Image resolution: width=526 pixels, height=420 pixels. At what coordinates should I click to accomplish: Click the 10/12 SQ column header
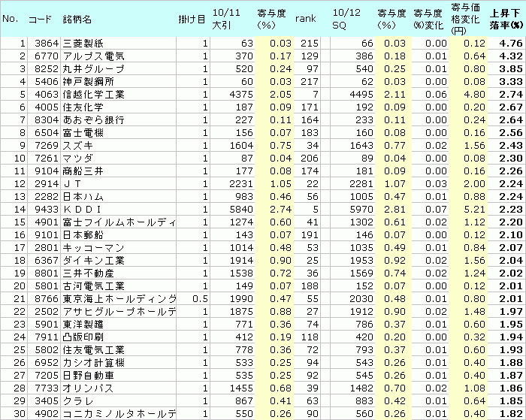[346, 19]
